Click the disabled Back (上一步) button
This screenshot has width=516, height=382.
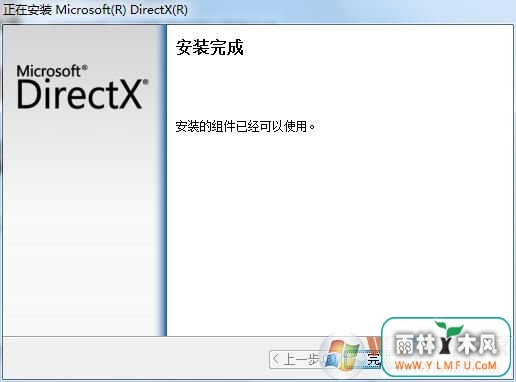[298, 360]
